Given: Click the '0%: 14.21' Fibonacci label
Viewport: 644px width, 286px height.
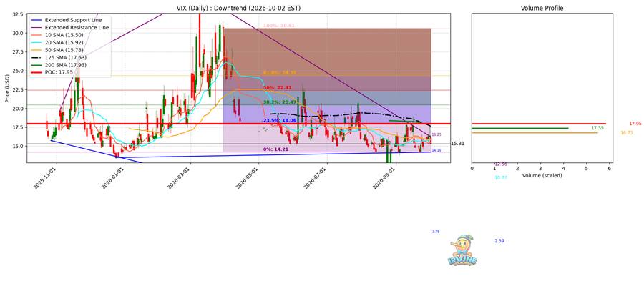Looking at the screenshot, I should [x=276, y=149].
